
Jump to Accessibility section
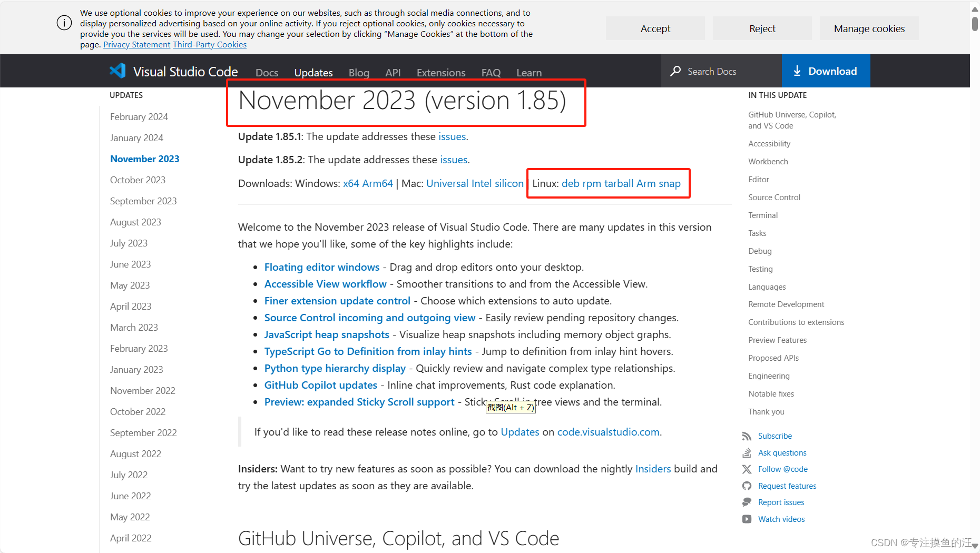click(769, 144)
